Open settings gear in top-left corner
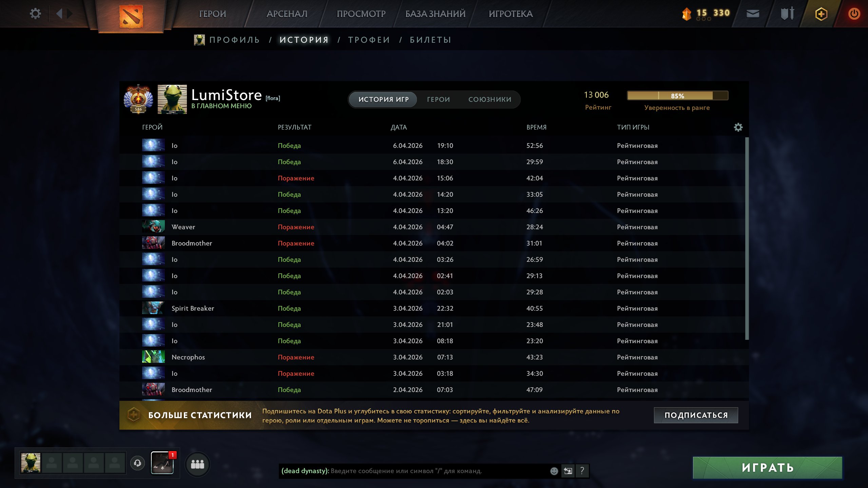 coord(35,14)
